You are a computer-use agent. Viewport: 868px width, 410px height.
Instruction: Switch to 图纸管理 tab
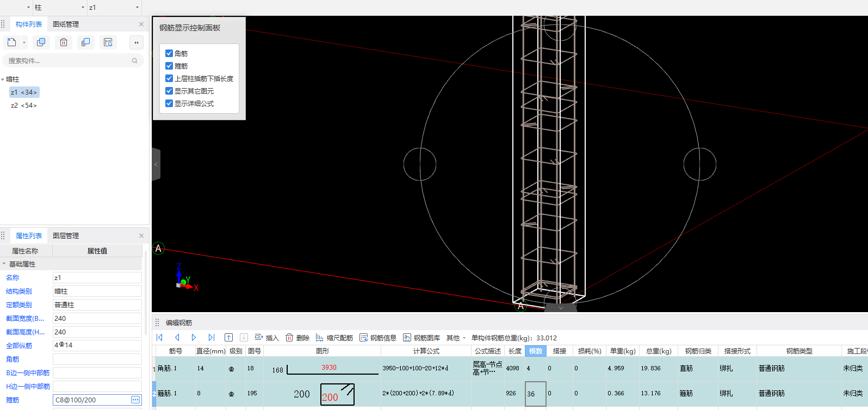(x=66, y=24)
